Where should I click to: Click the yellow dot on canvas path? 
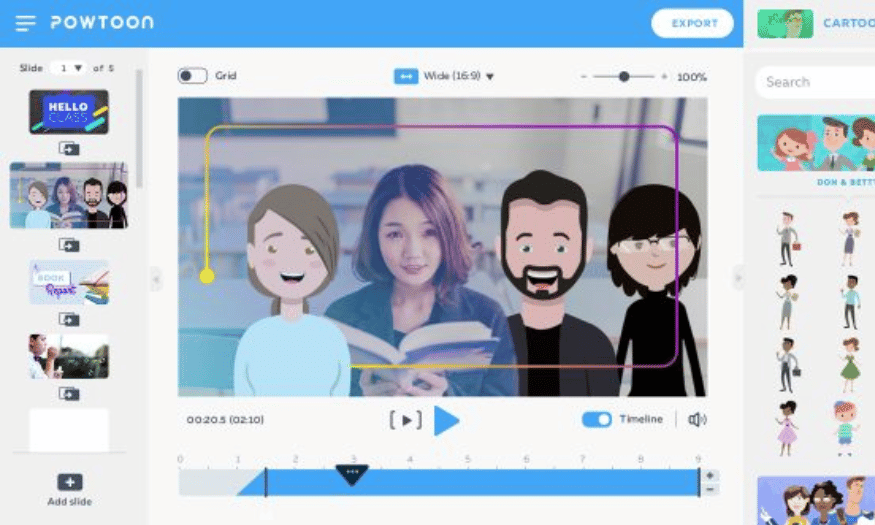pos(206,276)
